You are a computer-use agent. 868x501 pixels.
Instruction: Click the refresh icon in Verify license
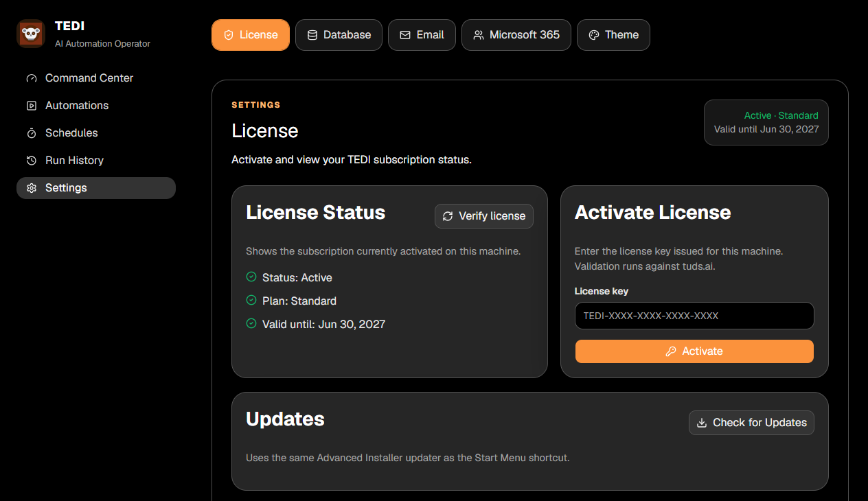coord(448,216)
